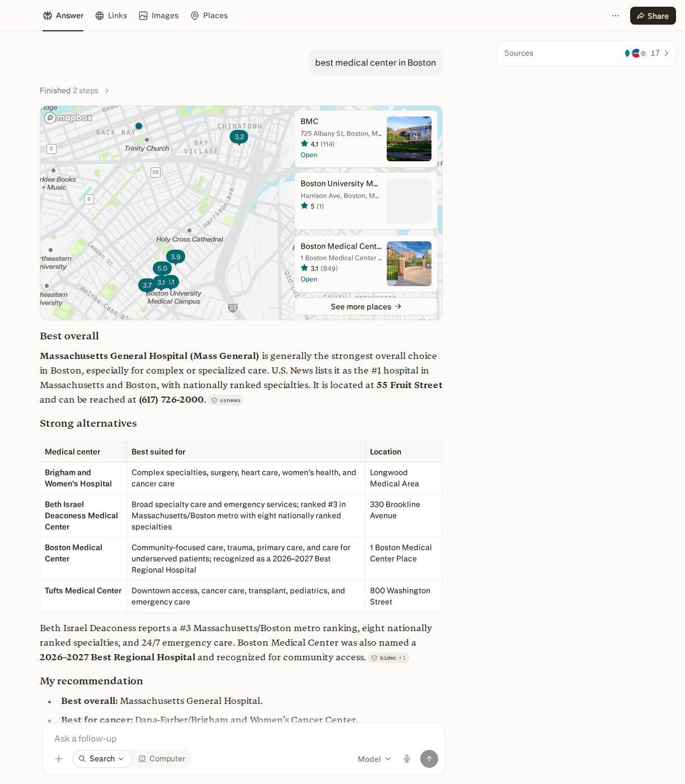
Task: Switch to the Images tab
Action: click(159, 16)
